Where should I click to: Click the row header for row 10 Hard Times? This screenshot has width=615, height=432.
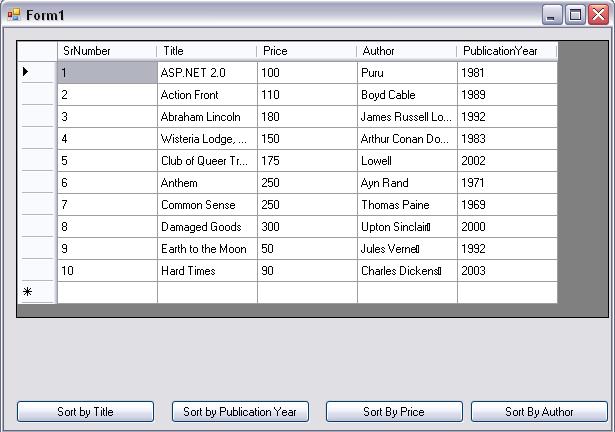pyautogui.click(x=37, y=270)
